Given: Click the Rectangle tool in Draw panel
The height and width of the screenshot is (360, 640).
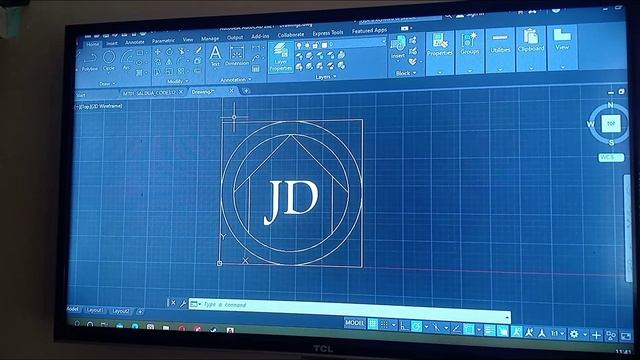Looking at the screenshot, I should (x=140, y=52).
